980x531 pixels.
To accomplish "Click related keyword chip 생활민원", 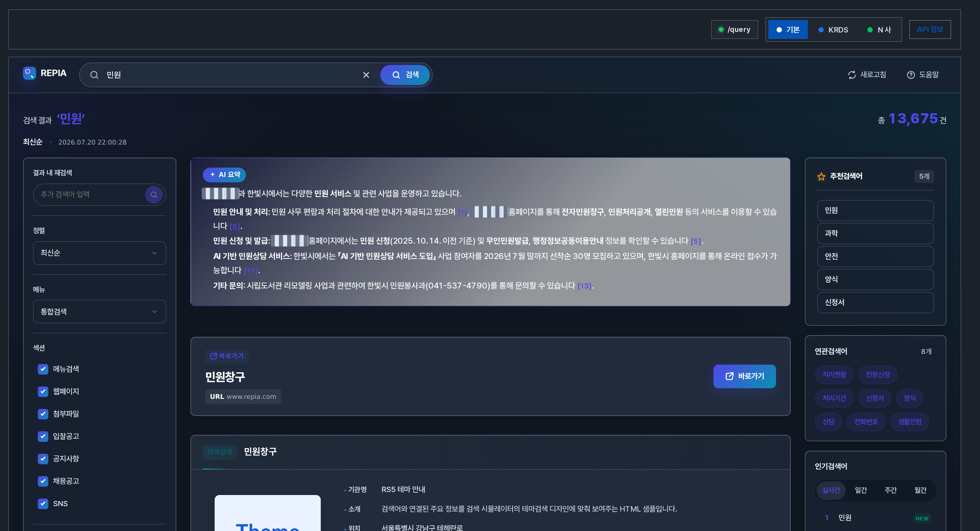I will pos(910,422).
